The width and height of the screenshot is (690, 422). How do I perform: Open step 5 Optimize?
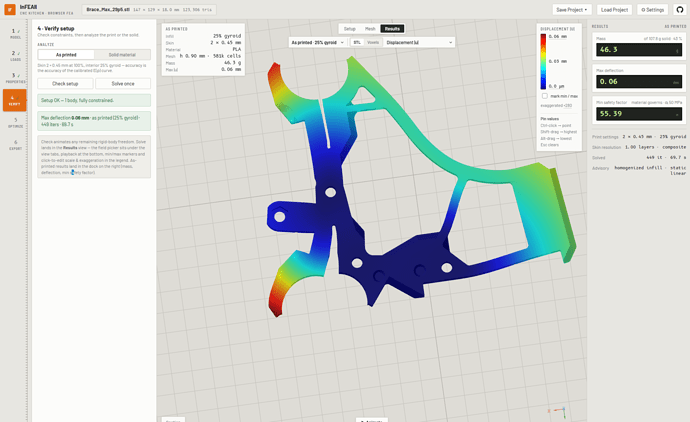point(15,122)
